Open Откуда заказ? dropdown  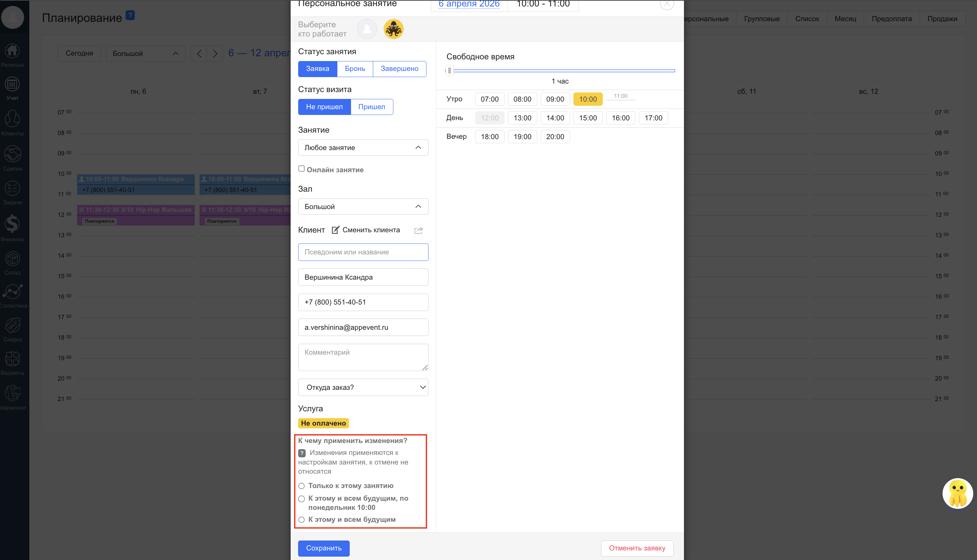pos(363,387)
